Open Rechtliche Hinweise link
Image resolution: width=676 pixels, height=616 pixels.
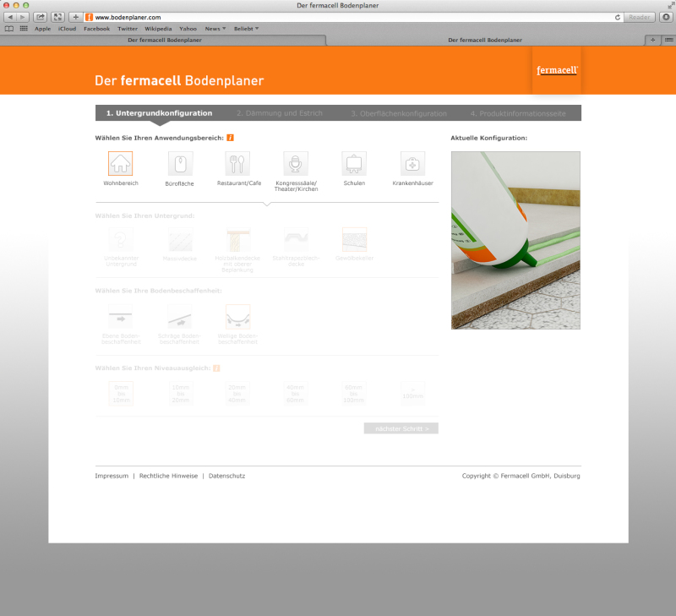coord(168,476)
